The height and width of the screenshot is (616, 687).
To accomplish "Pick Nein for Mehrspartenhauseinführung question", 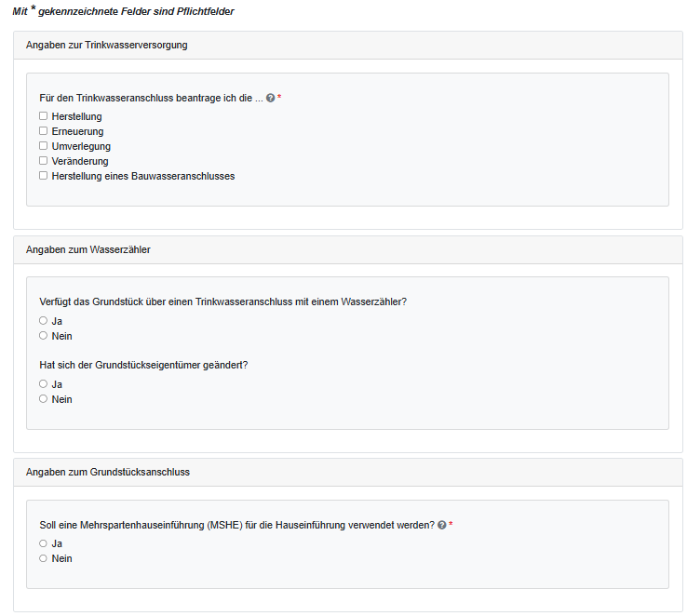I will 43,558.
